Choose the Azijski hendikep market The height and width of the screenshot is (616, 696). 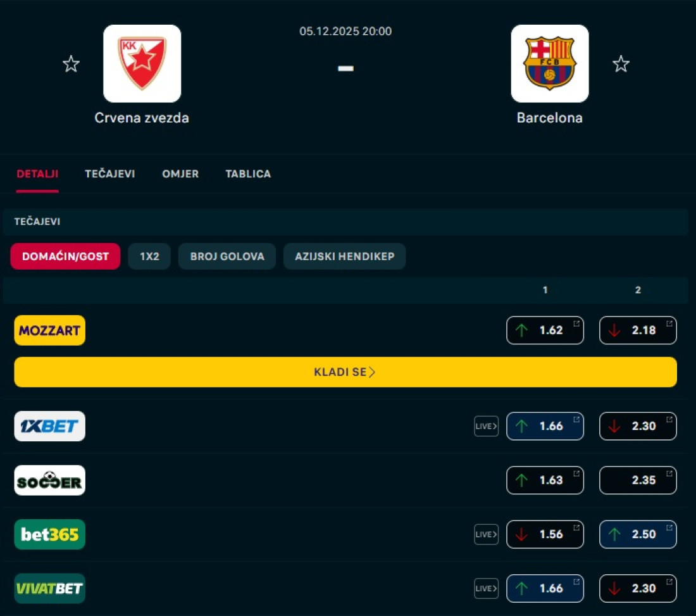pos(344,256)
